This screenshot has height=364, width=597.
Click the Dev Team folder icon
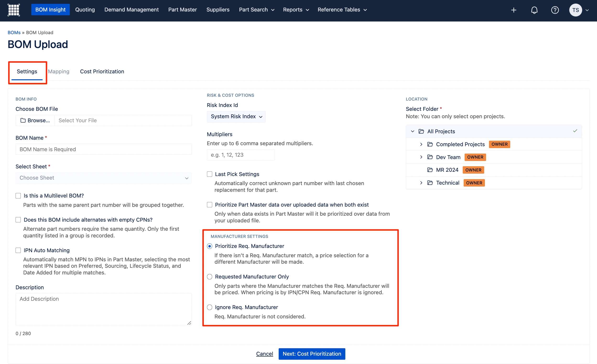[430, 157]
